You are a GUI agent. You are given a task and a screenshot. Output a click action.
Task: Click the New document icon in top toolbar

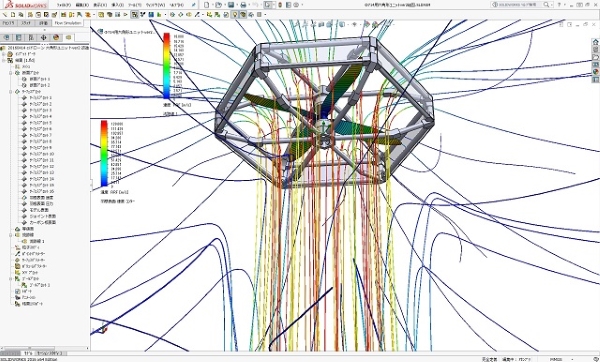[207, 5]
